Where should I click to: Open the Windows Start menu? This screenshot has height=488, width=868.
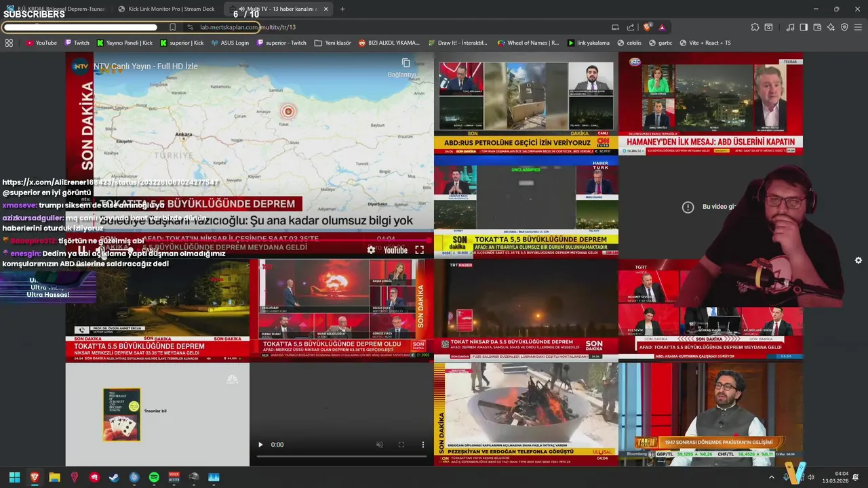[x=14, y=477]
